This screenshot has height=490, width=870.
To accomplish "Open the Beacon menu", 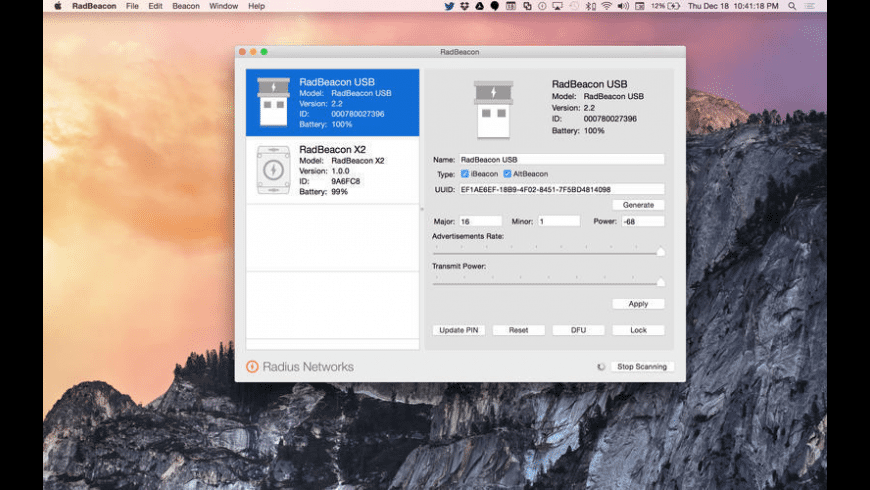I will point(186,6).
